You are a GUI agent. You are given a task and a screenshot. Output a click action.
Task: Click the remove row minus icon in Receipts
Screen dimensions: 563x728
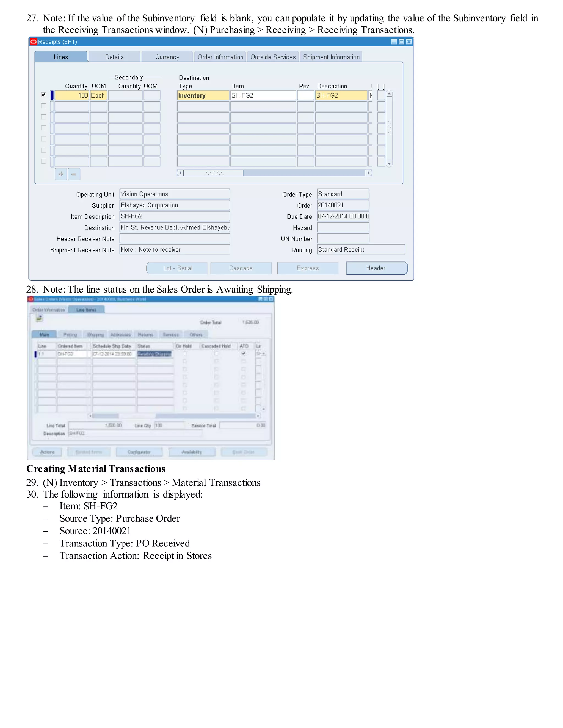tap(74, 174)
